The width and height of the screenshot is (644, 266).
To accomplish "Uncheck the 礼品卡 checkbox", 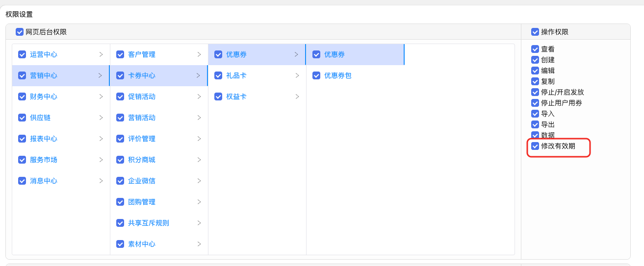I will [218, 75].
